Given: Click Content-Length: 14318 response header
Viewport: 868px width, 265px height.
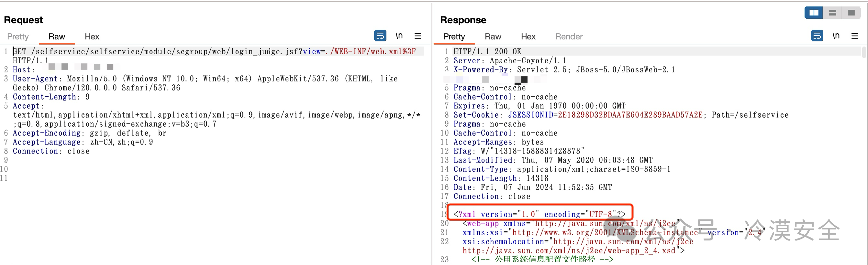Looking at the screenshot, I should click(x=501, y=179).
